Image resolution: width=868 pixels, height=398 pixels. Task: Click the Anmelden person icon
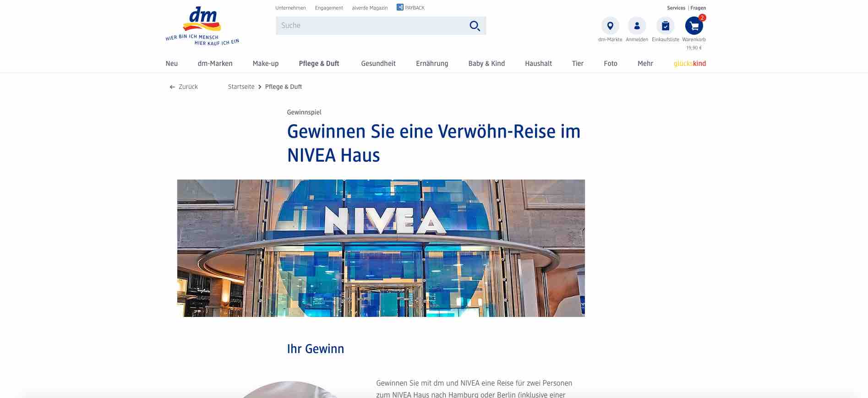(x=637, y=26)
